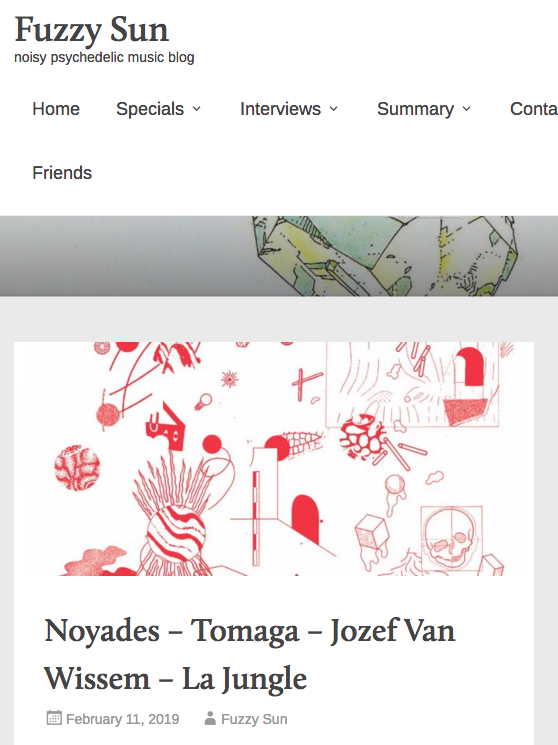This screenshot has height=745, width=558.
Task: Open the Summary menu item
Action: tap(415, 109)
